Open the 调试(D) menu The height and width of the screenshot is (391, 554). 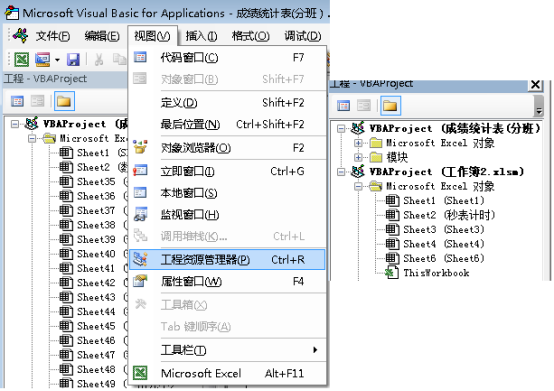303,36
